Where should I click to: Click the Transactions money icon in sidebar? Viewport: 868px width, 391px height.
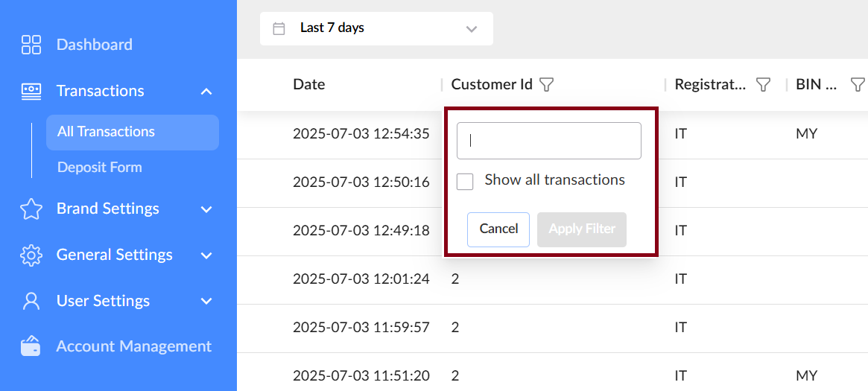pos(31,91)
